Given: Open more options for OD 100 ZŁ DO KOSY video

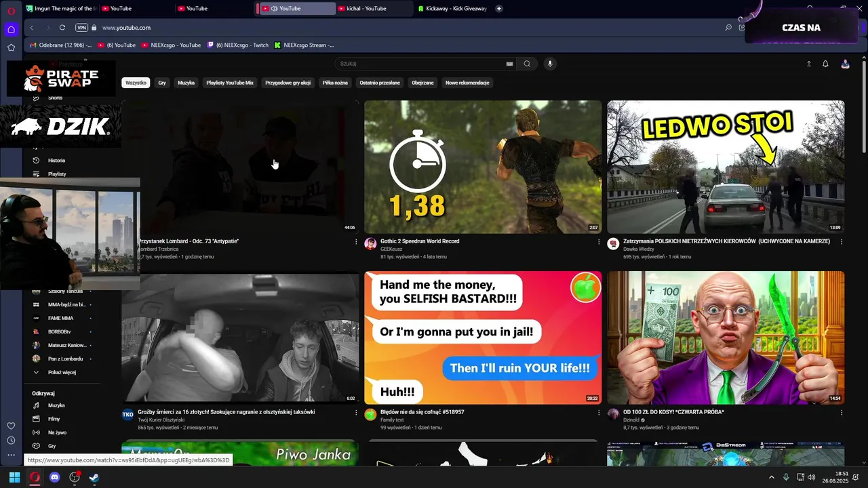Looking at the screenshot, I should pos(842,413).
